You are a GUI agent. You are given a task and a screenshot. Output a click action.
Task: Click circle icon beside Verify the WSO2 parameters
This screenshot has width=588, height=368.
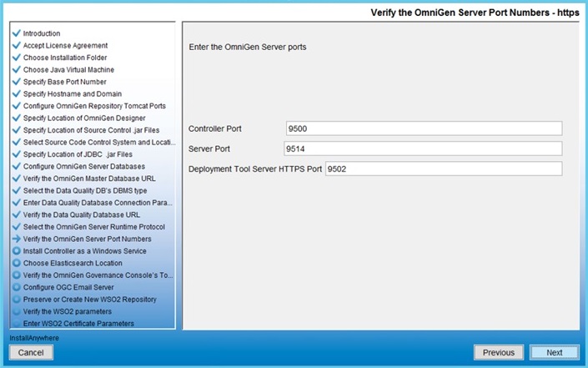(17, 311)
